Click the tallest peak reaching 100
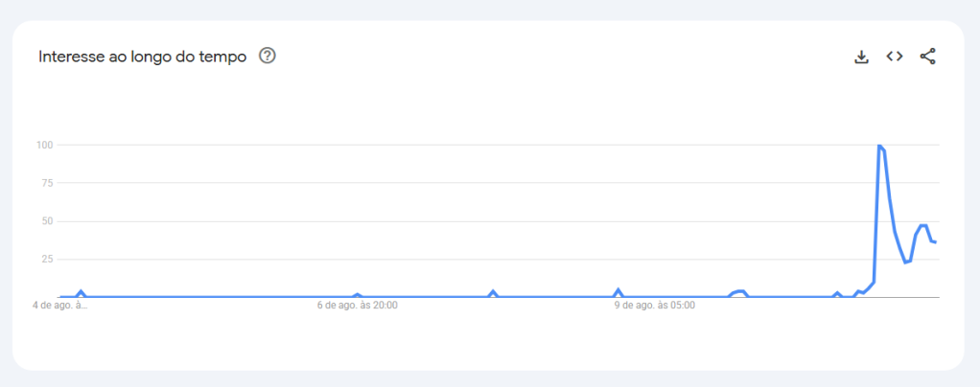 [879, 146]
